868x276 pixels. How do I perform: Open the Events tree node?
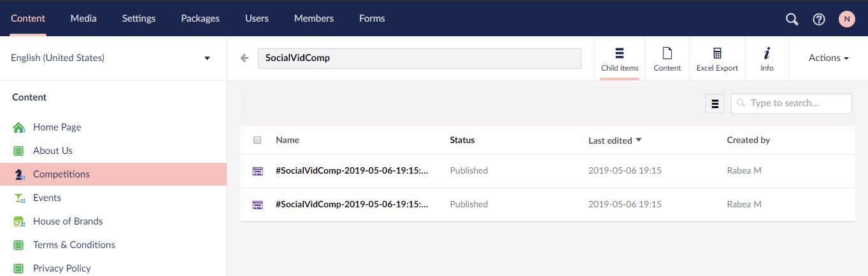[47, 198]
